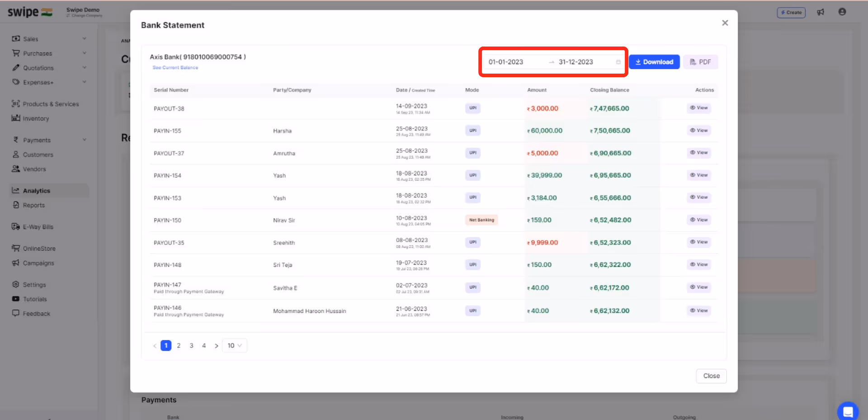Click the Campaigns megaphone icon in sidebar

pos(16,263)
